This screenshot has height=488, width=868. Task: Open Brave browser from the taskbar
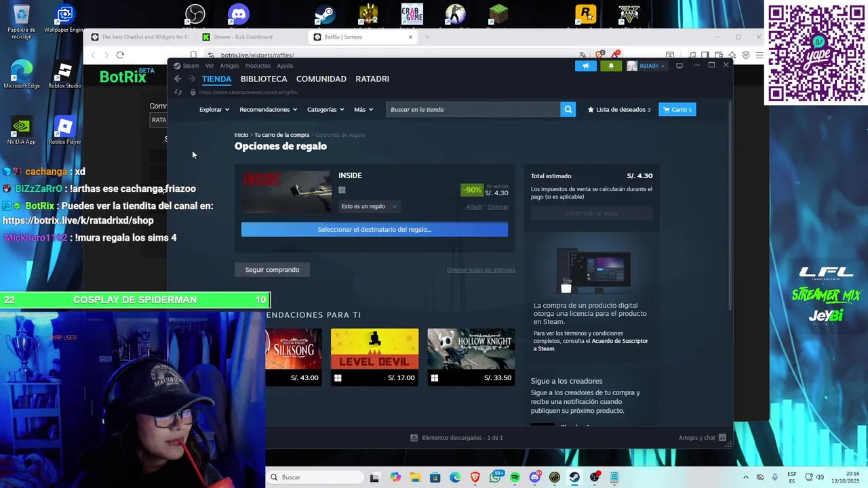475,477
